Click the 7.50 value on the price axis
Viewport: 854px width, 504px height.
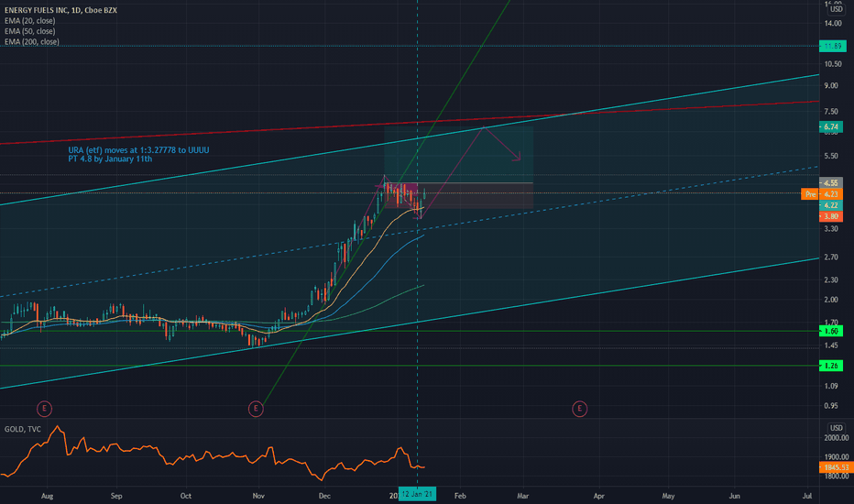tap(831, 111)
